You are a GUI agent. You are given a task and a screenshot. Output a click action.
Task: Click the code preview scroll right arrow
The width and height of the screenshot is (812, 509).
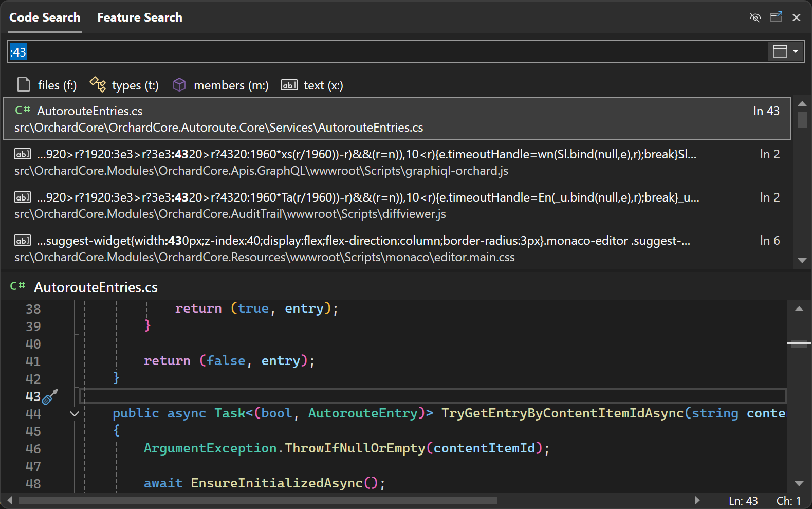697,500
